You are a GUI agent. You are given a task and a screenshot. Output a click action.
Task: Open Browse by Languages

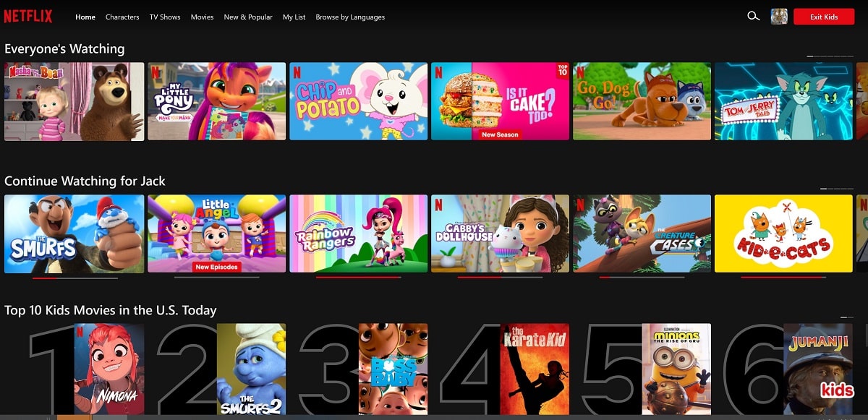(350, 17)
